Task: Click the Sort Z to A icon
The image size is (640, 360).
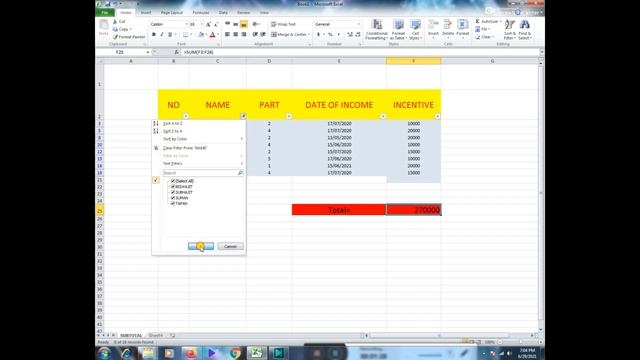Action: pos(156,131)
